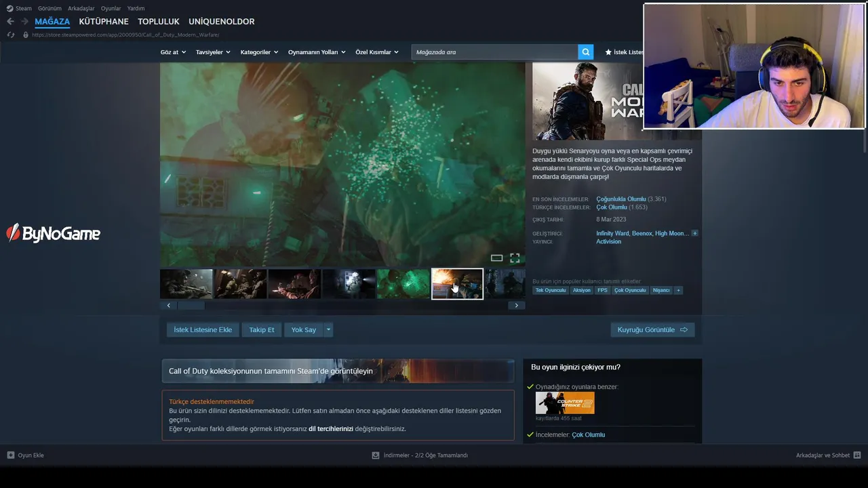This screenshot has width=868, height=488.
Task: Open Çoğunlukla Olumlu recent reviews link
Action: (621, 199)
